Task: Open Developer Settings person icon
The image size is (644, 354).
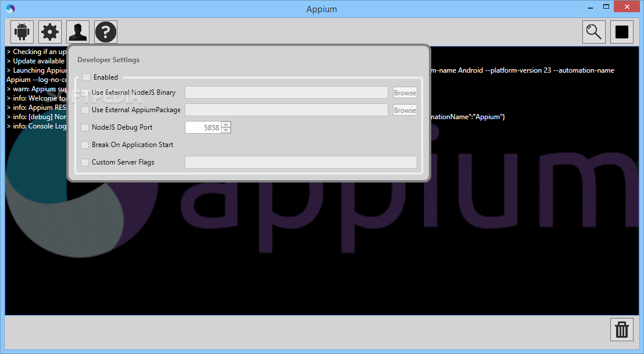Action: point(78,31)
